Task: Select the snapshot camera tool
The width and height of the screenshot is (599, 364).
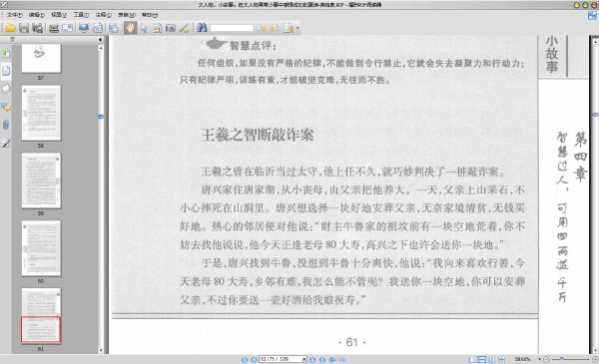Action: (x=171, y=28)
